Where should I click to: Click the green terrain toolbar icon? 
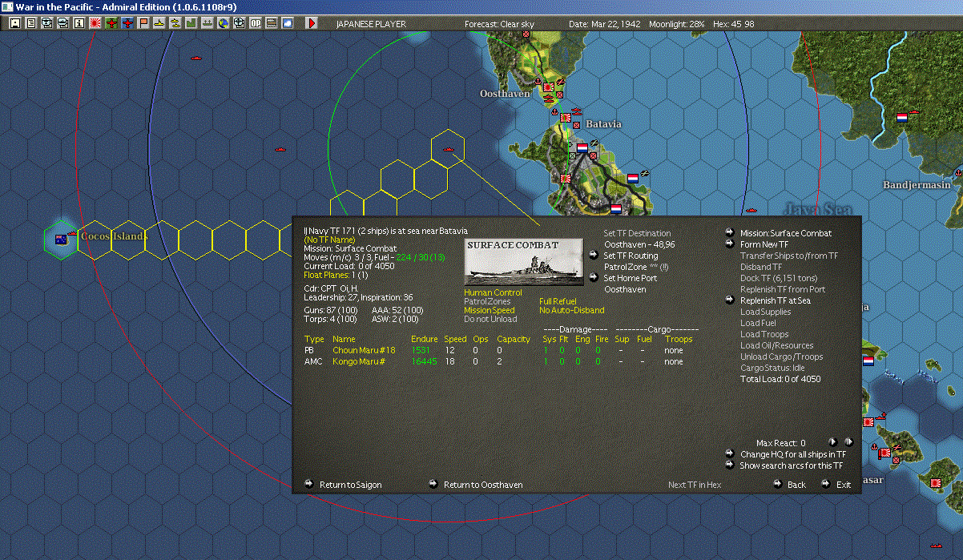192,23
